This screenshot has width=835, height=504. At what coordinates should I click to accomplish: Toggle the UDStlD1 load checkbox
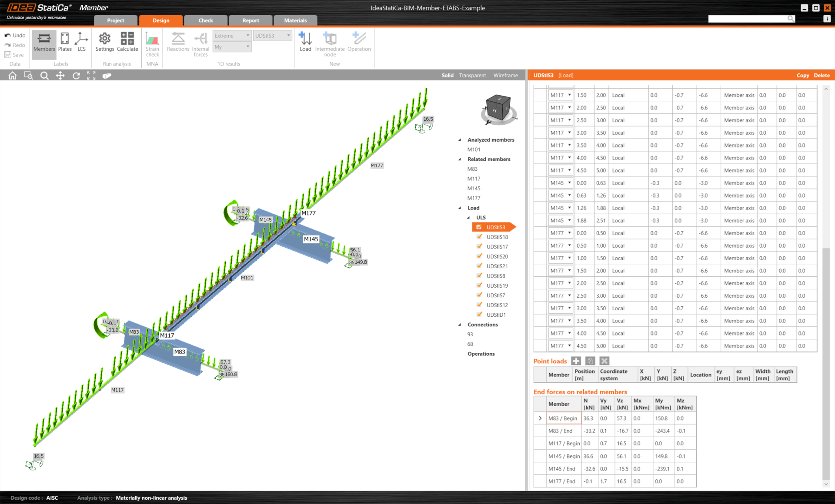click(479, 315)
